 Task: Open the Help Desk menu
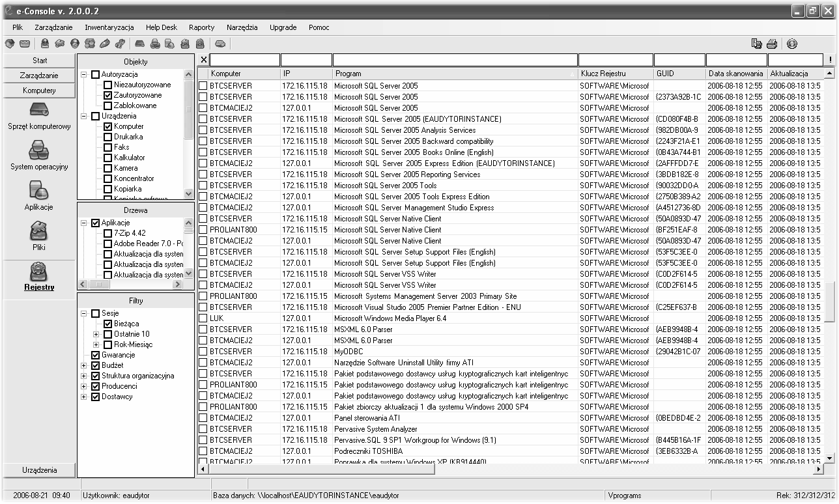[x=161, y=27]
